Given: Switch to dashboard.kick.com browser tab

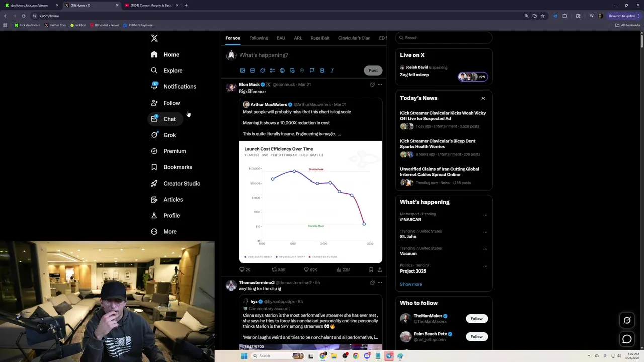Looking at the screenshot, I should (30, 5).
